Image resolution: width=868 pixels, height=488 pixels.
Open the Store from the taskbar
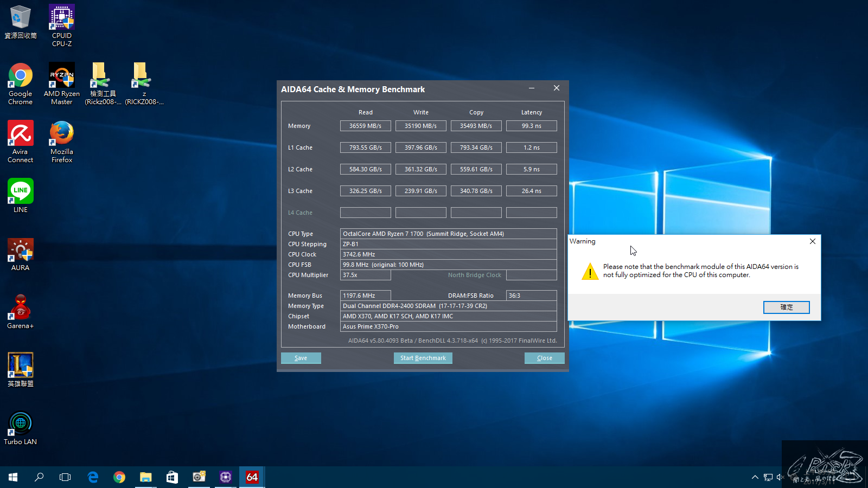[x=172, y=477]
